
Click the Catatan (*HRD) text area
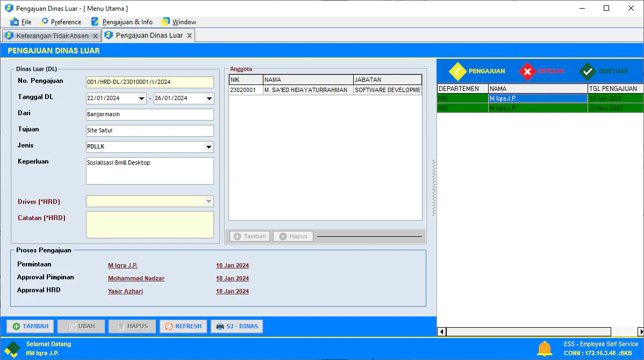pos(150,225)
